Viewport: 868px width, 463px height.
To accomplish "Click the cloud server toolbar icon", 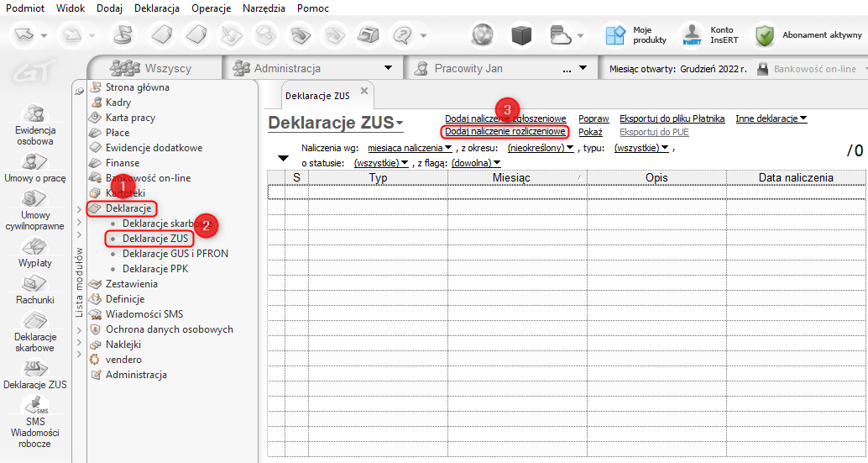I will point(560,35).
